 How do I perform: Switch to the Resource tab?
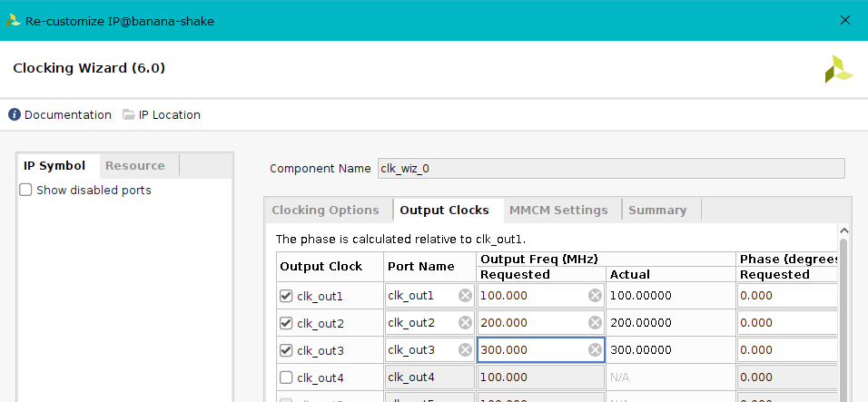[x=135, y=166]
